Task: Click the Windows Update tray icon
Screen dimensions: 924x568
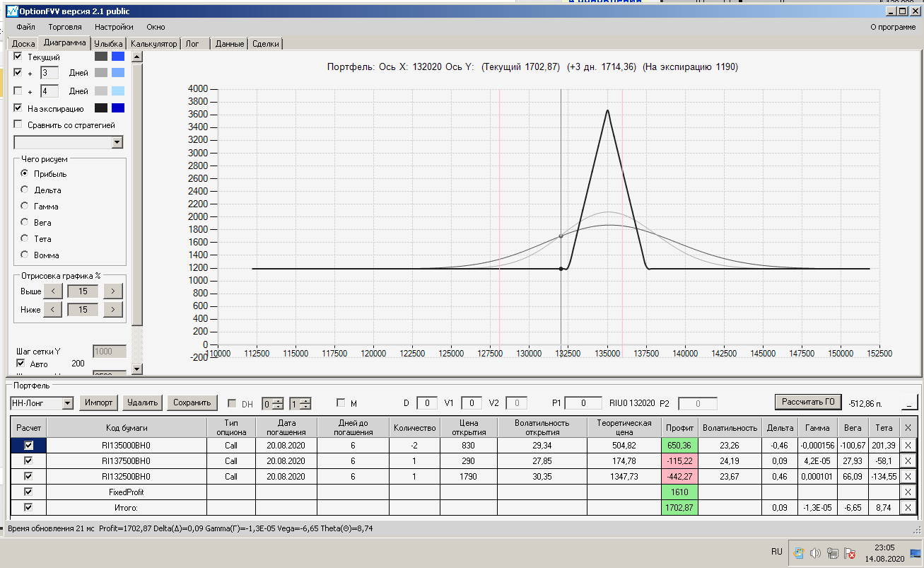Action: [798, 552]
